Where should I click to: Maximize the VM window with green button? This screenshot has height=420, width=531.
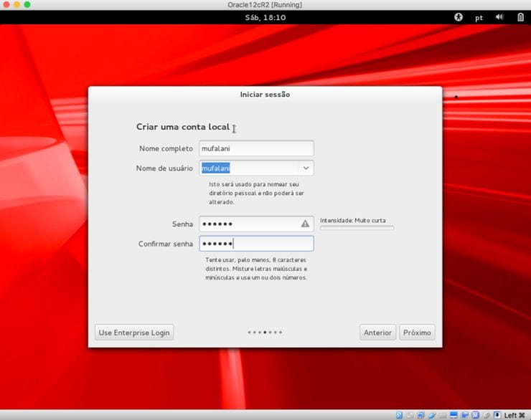click(x=27, y=4)
